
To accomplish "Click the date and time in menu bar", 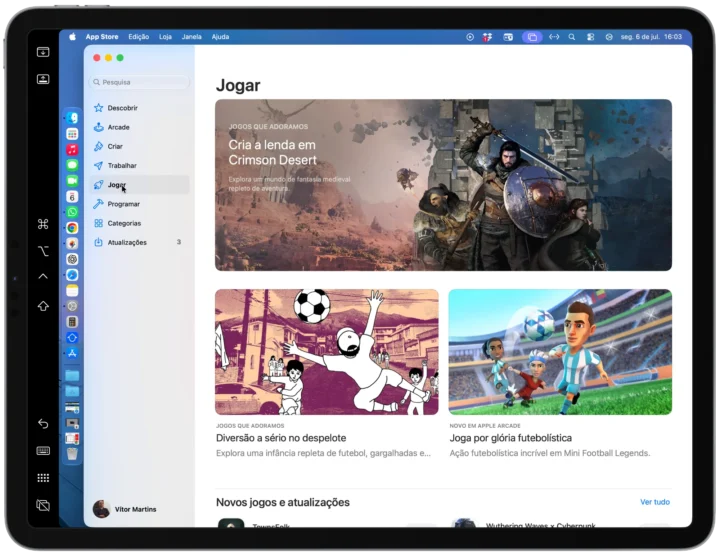I will (x=651, y=37).
